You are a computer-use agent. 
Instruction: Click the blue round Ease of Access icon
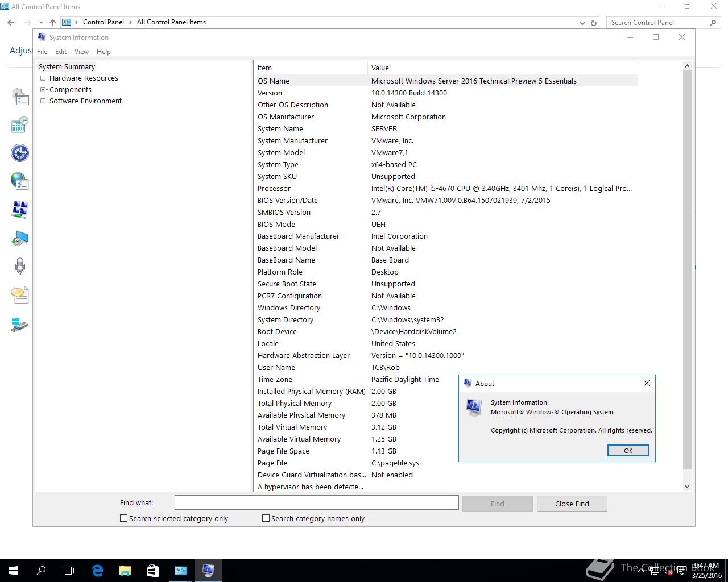click(20, 153)
